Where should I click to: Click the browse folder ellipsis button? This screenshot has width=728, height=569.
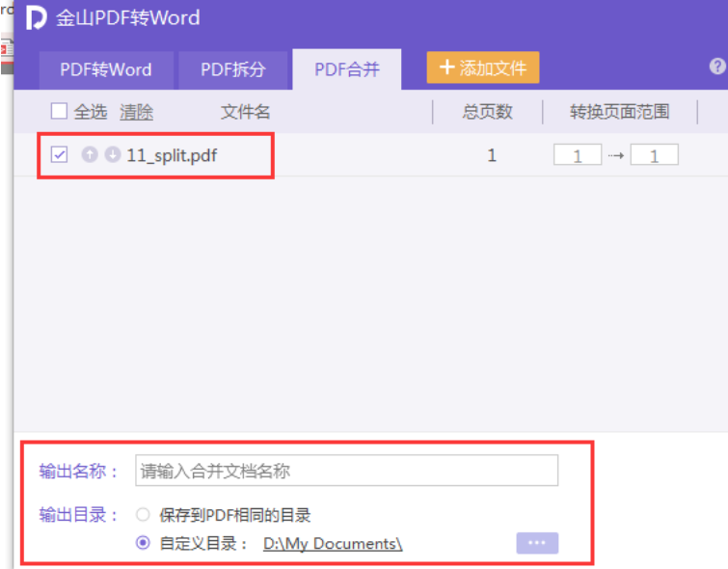pyautogui.click(x=537, y=543)
